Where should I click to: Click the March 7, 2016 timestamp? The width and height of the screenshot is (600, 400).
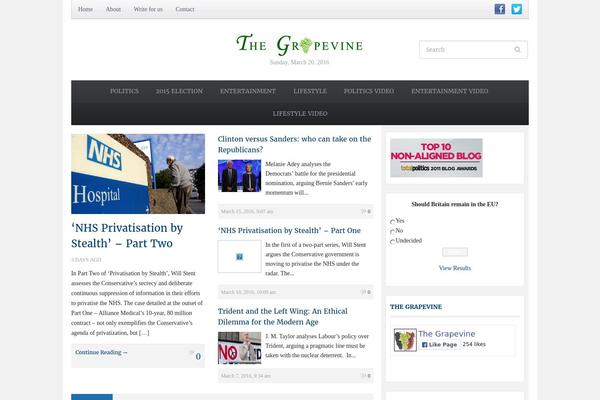(x=246, y=376)
